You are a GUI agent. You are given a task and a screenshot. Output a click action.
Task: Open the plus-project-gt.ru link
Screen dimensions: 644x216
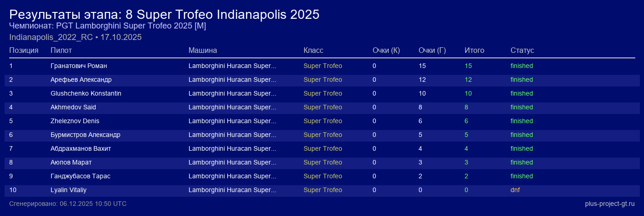tap(610, 204)
